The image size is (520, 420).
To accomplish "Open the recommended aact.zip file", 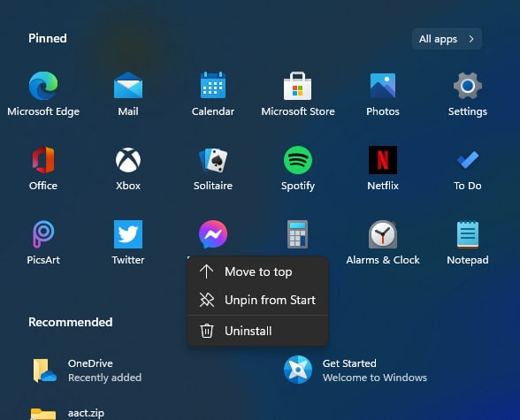I will point(67,414).
